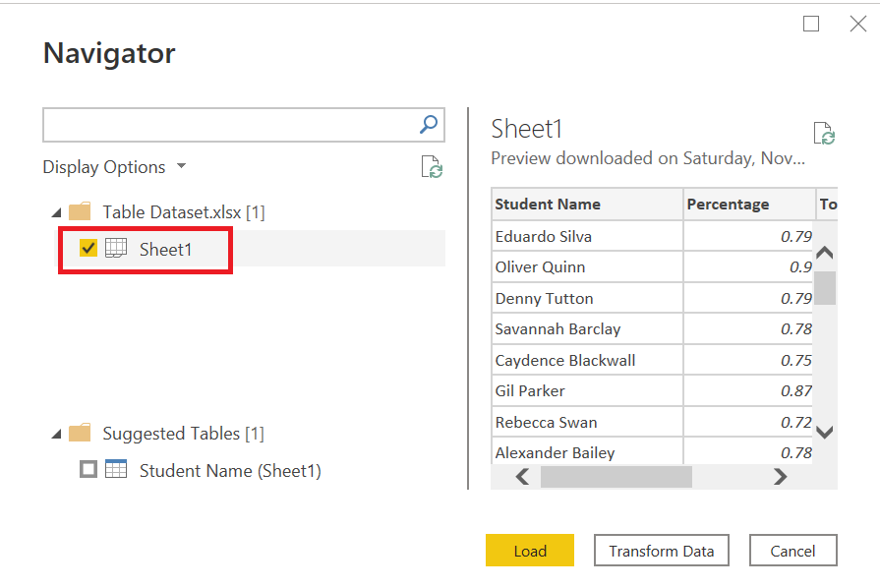The width and height of the screenshot is (880, 588).
Task: Click the search magnifier icon
Action: pyautogui.click(x=429, y=125)
